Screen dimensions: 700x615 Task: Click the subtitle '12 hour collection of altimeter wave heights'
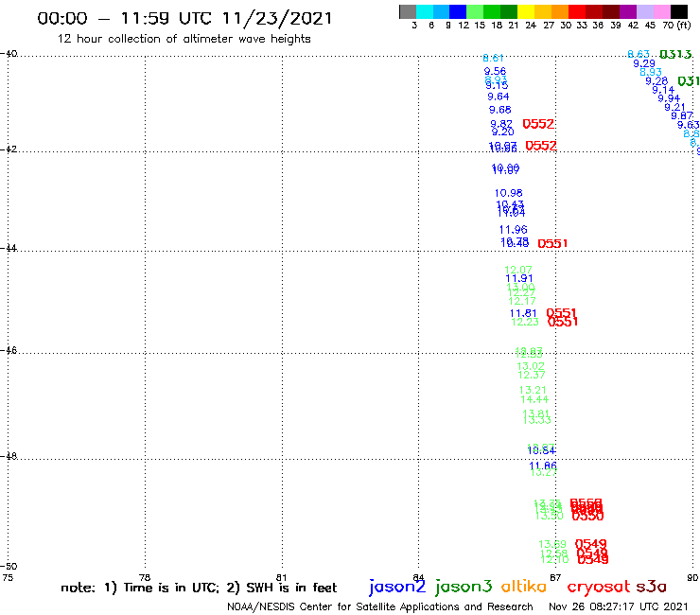click(x=184, y=39)
